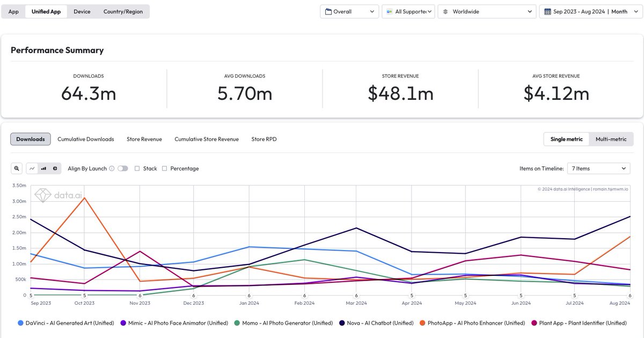Toggle PhotoApp - AI Photo Enhancer legend label
The width and height of the screenshot is (644, 338).
tap(477, 323)
